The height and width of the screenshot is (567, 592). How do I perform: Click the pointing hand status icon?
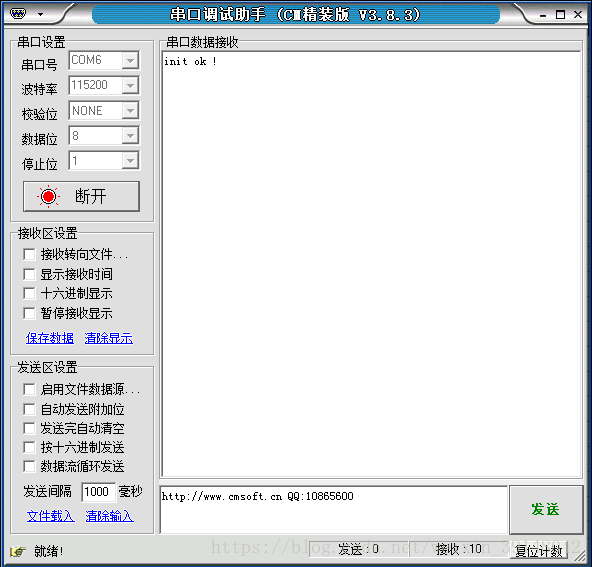pyautogui.click(x=18, y=551)
